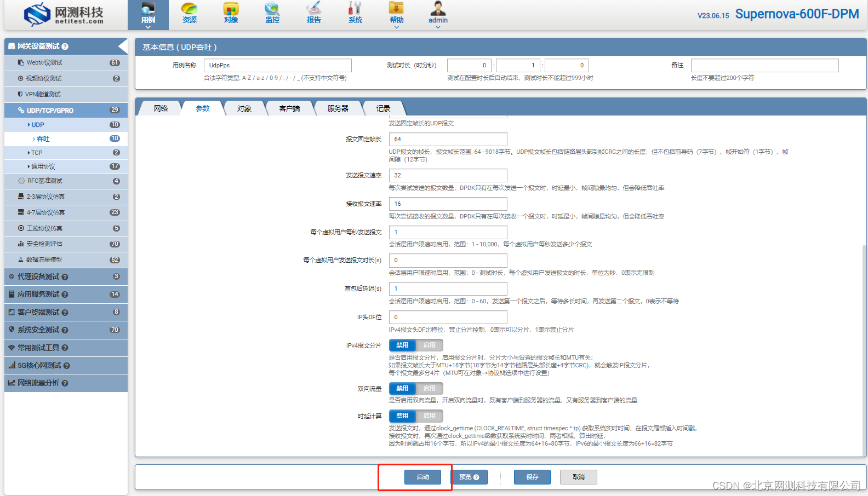
Task: Click the 接收报文速率 input field
Action: (x=448, y=204)
